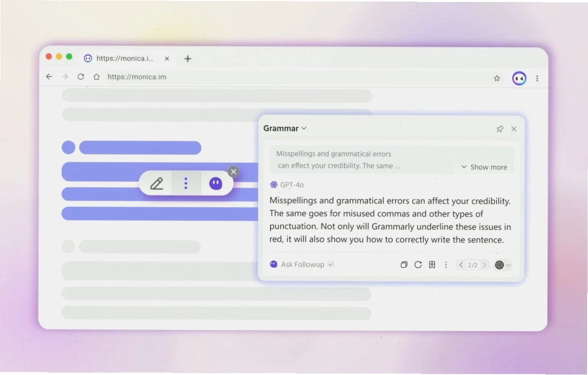
Task: Click the GPT-4o model label
Action: (287, 185)
